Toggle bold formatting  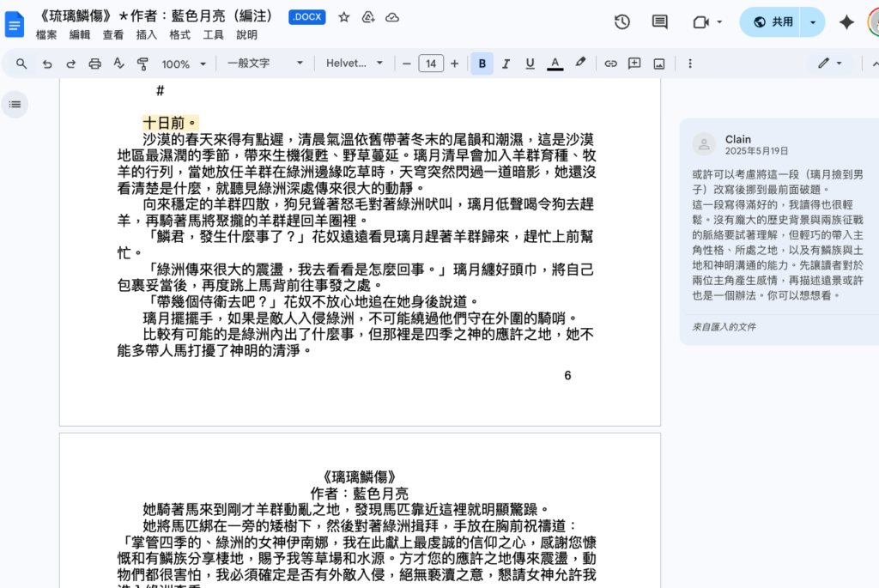click(482, 64)
